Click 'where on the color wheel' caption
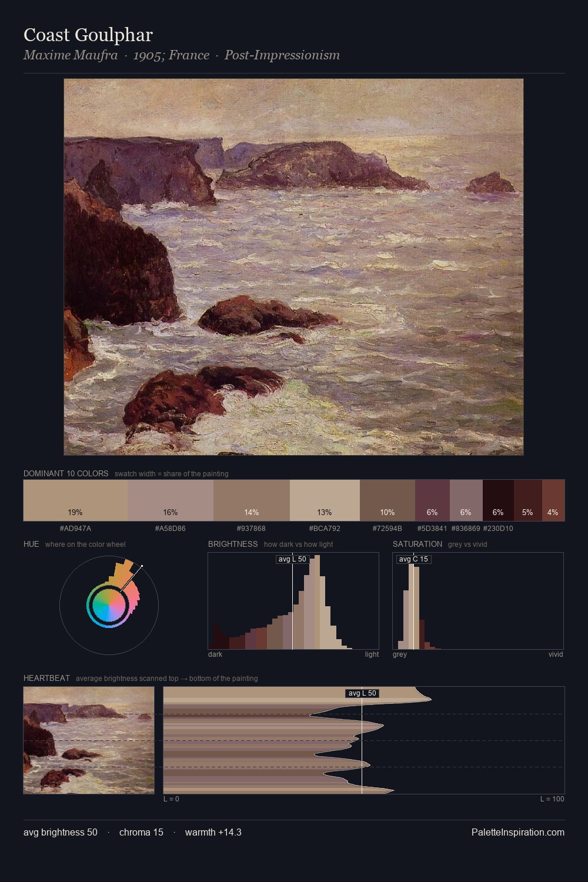 85,544
